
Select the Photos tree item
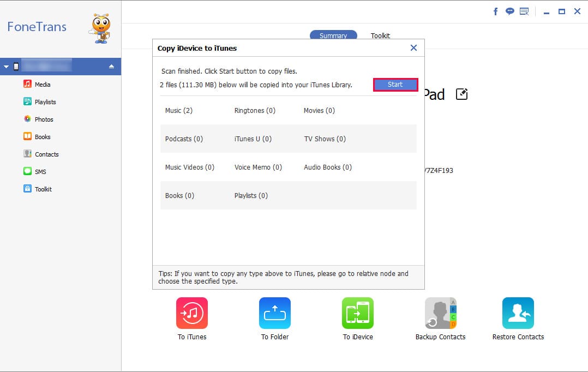(x=44, y=119)
